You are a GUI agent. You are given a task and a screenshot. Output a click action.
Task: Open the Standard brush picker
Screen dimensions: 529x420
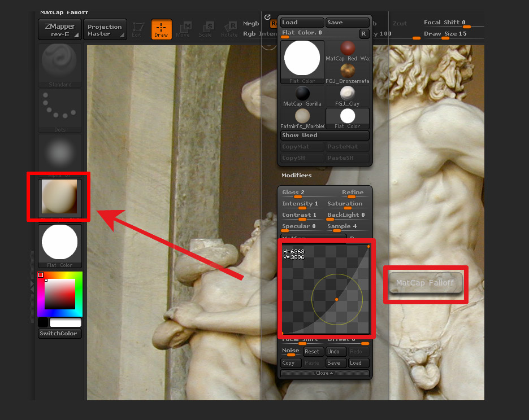[60, 65]
